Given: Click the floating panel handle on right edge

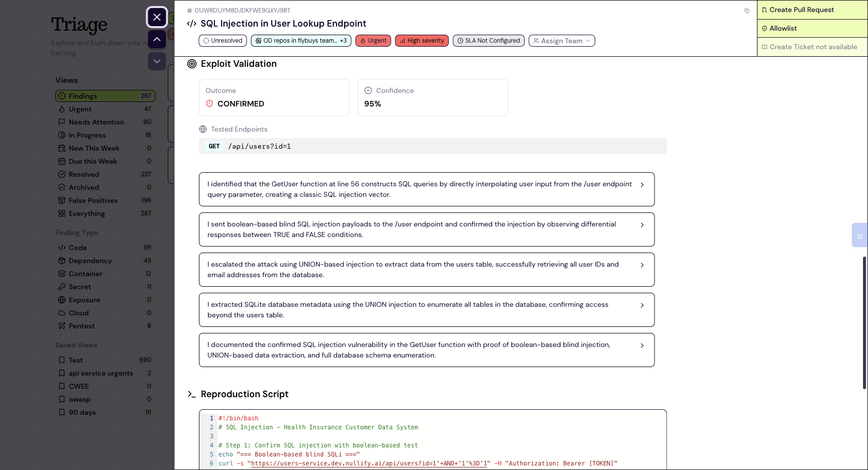Looking at the screenshot, I should [859, 235].
